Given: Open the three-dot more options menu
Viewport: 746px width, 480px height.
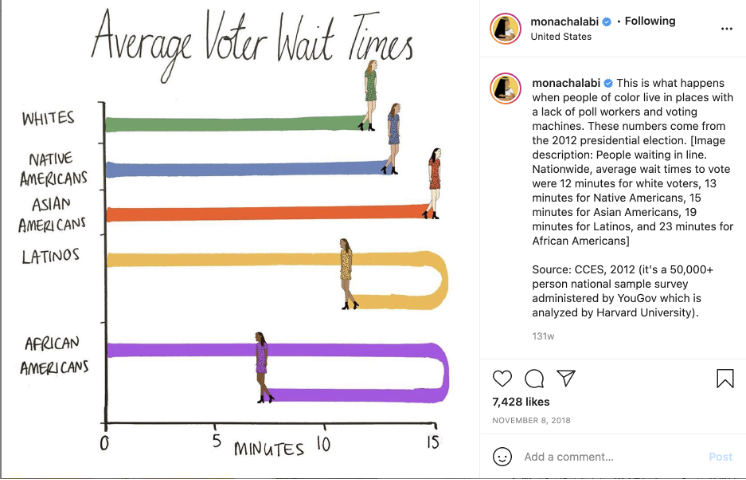Looking at the screenshot, I should coord(726,29).
